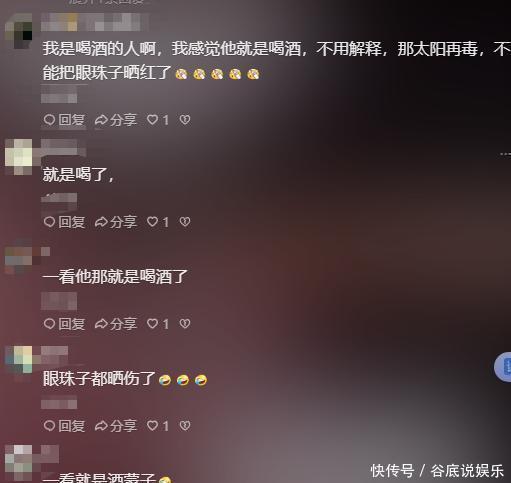Click the blue floating button at right edge
511x483 pixels.
tap(503, 366)
